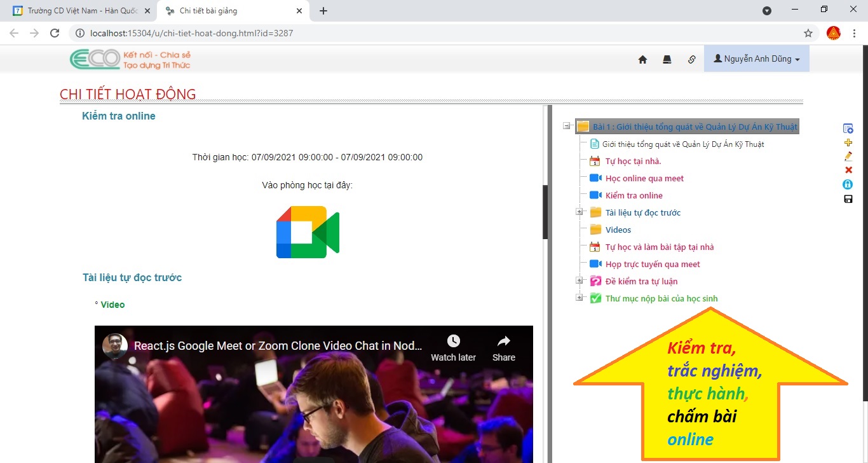Image resolution: width=868 pixels, height=463 pixels.
Task: Open the Google Meet camera logo
Action: [308, 232]
